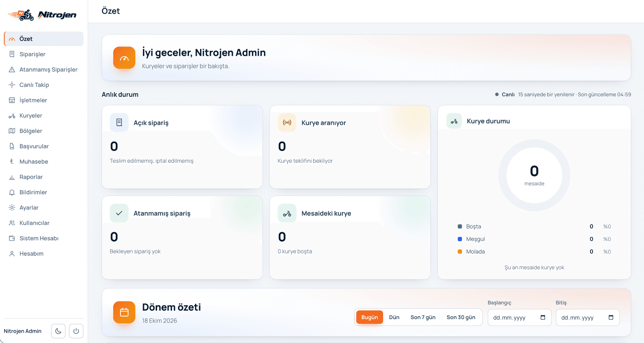The height and width of the screenshot is (343, 644).
Task: Click the Başlangıç date input field
Action: click(x=520, y=317)
